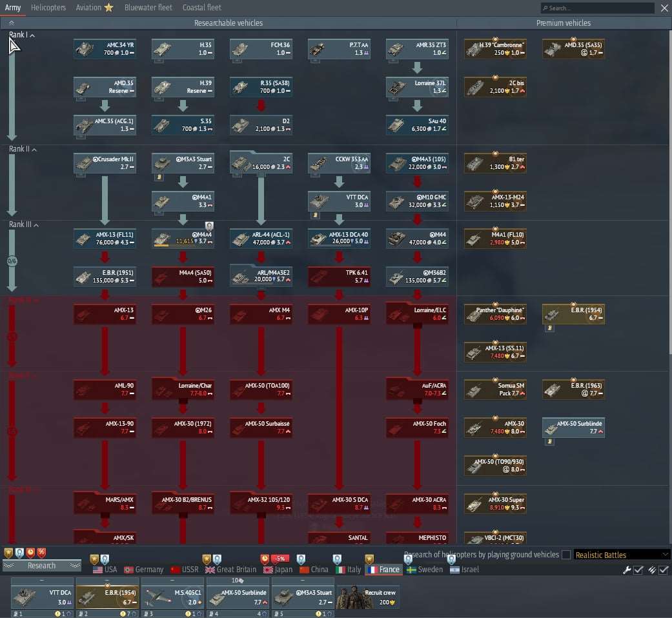
Task: Select the USA nation tab
Action: (105, 570)
